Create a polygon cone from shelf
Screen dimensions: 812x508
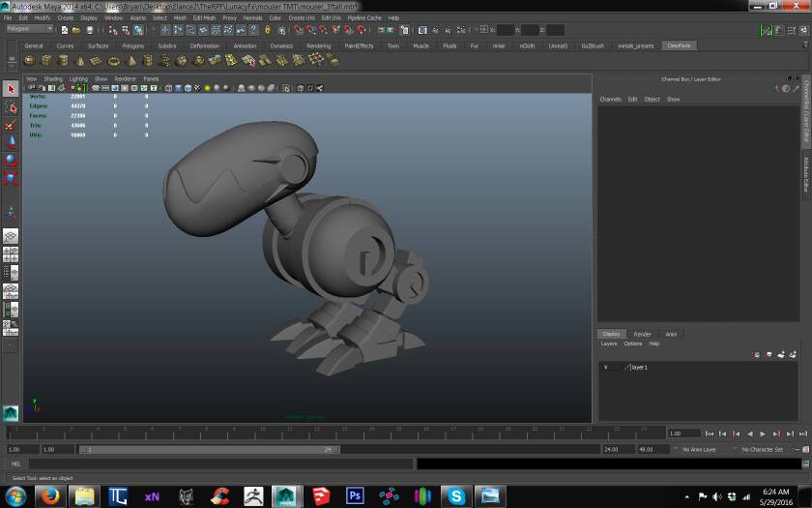[x=79, y=61]
